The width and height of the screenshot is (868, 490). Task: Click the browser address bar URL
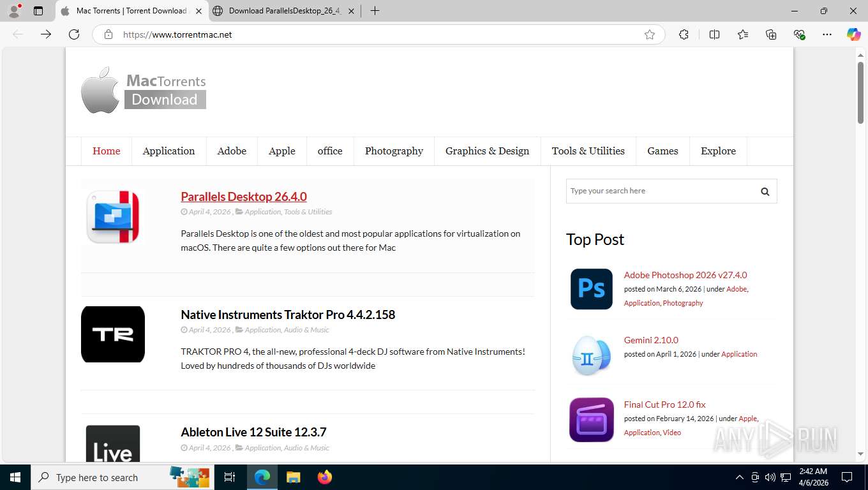click(x=177, y=34)
